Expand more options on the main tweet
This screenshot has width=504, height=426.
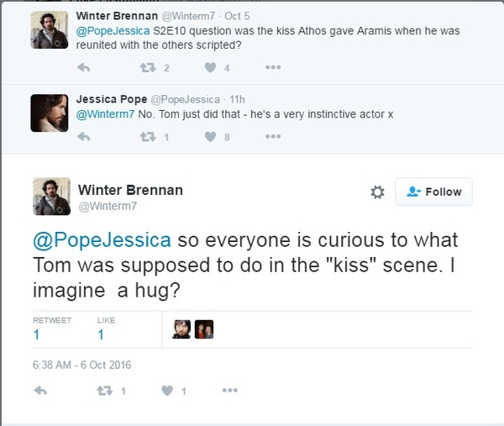(230, 391)
